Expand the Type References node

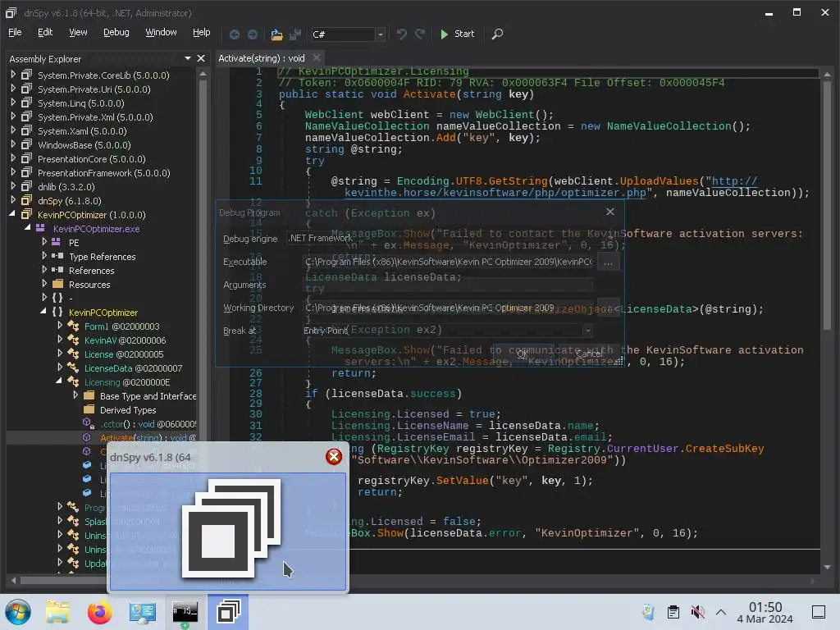(x=44, y=256)
